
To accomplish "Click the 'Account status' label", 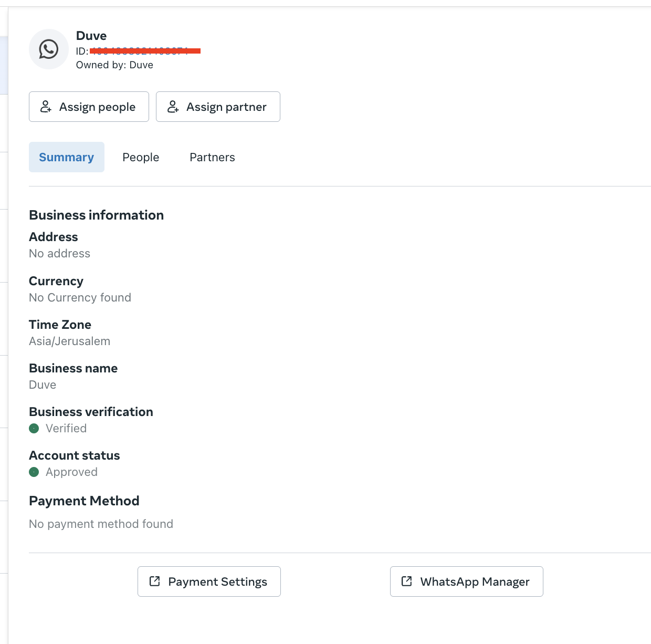I will tap(75, 455).
